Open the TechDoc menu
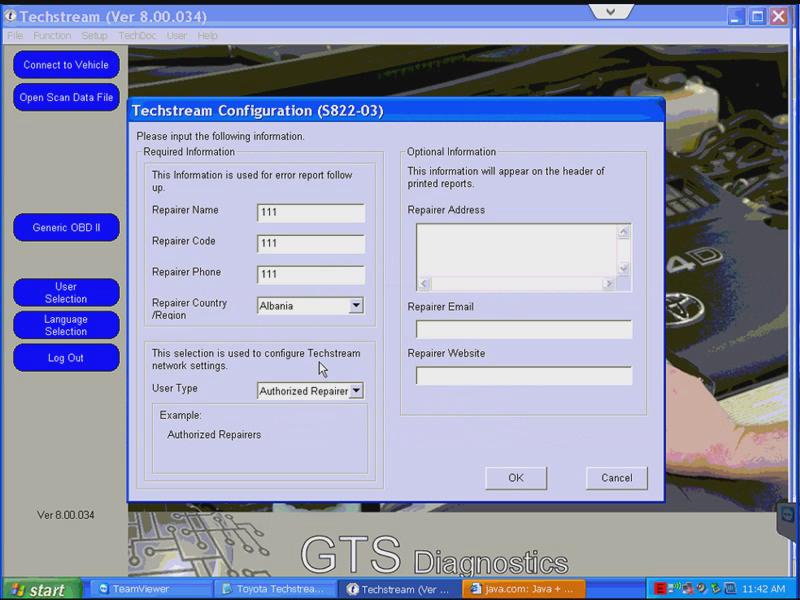Viewport: 800px width, 600px height. (x=137, y=36)
